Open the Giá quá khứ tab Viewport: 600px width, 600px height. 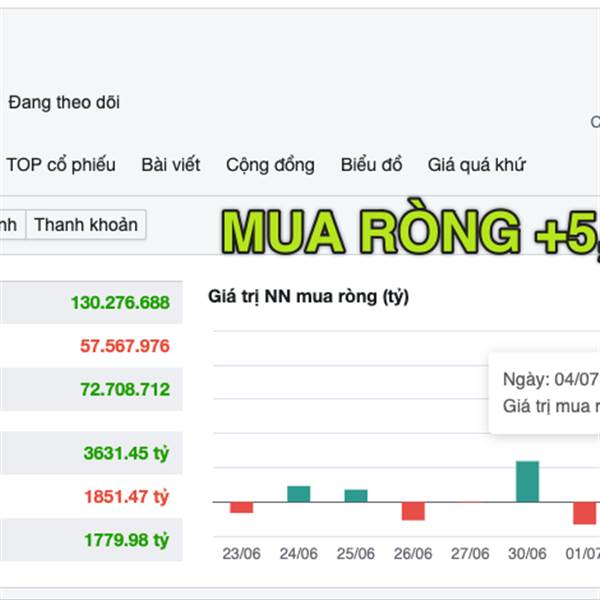click(x=476, y=165)
